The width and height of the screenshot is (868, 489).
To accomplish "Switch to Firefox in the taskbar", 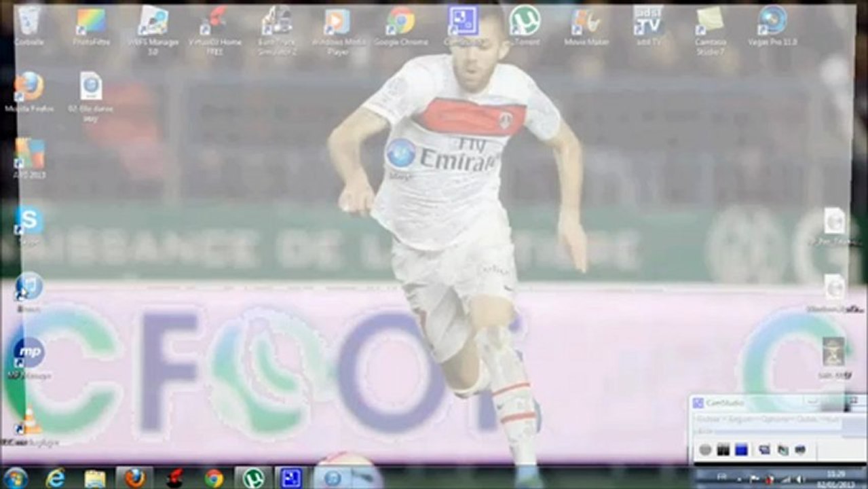I will pos(134,477).
